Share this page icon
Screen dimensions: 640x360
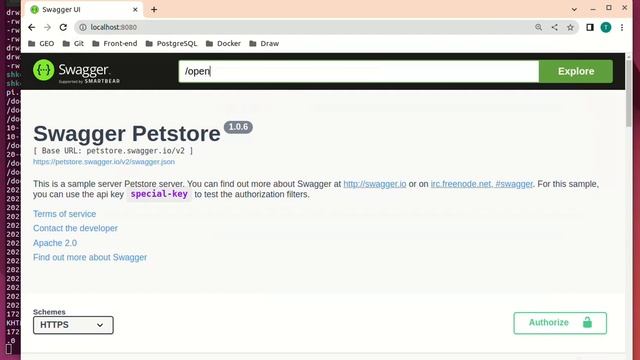click(554, 27)
